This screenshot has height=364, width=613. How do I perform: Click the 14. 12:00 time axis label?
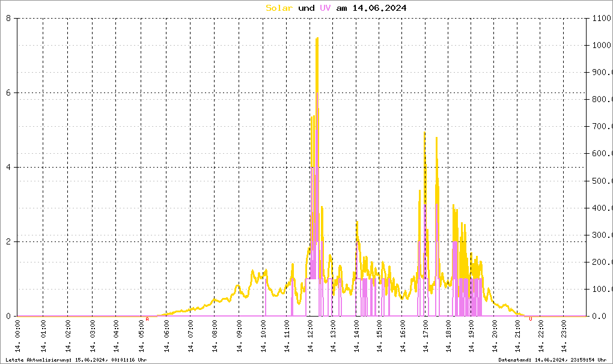(311, 336)
